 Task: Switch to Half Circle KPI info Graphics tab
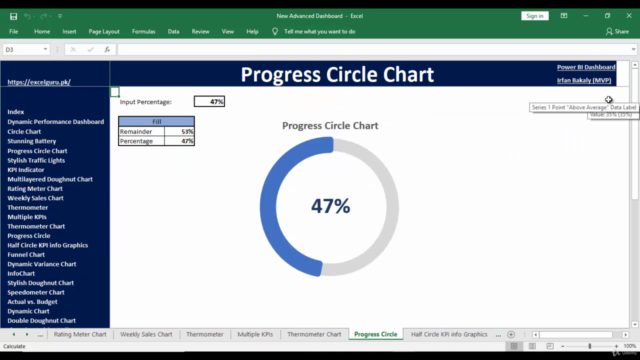(449, 334)
